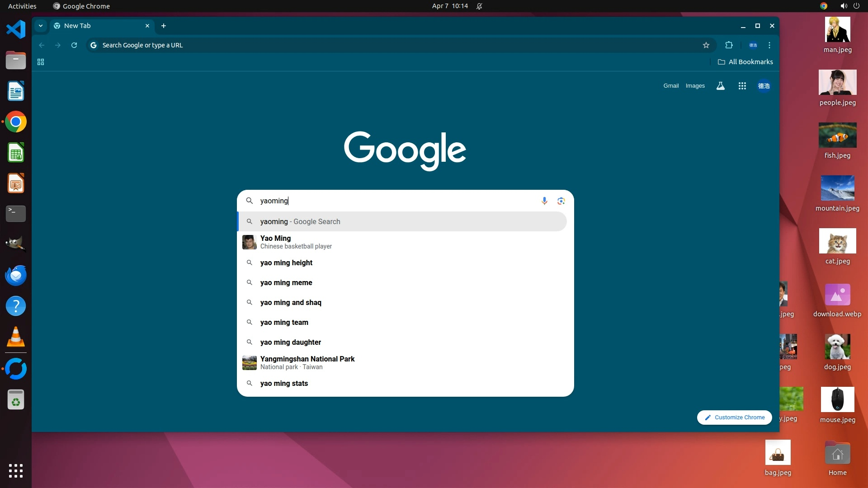This screenshot has height=488, width=868.
Task: Open Google Lens image search icon
Action: (561, 201)
